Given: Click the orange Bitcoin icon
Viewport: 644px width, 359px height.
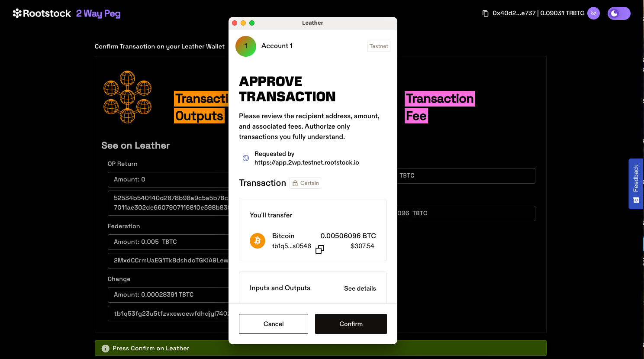Looking at the screenshot, I should coord(258,241).
